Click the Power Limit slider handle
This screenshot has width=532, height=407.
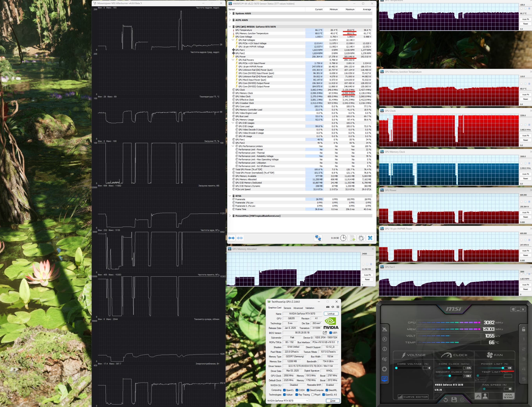pos(503,368)
